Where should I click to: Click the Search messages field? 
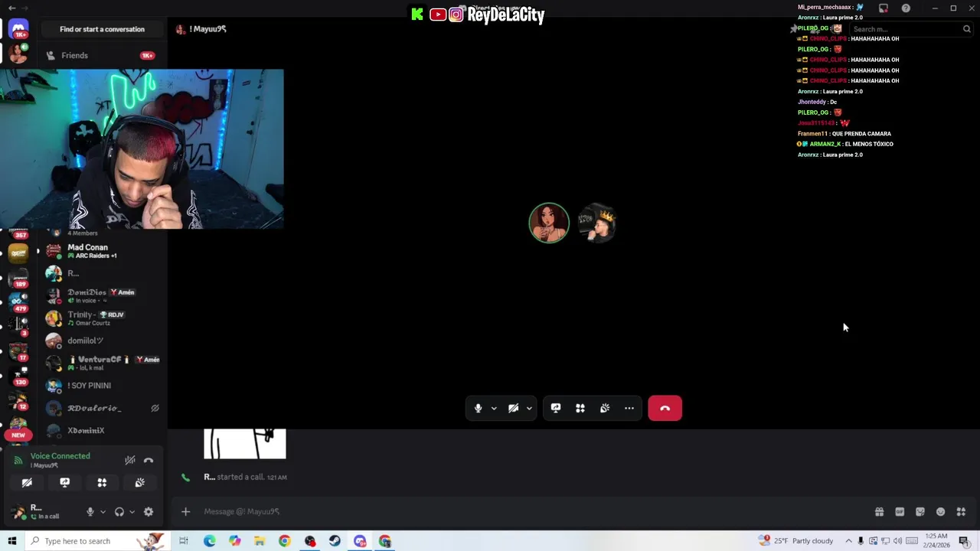point(911,29)
